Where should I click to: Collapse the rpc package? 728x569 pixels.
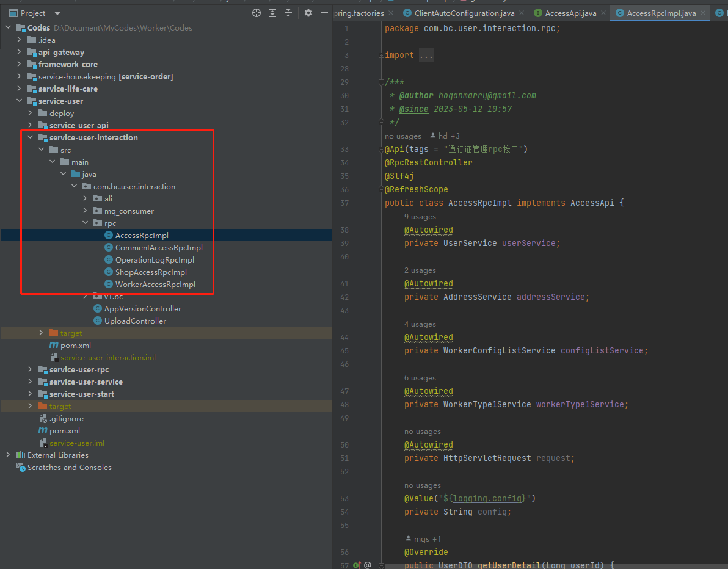click(86, 223)
